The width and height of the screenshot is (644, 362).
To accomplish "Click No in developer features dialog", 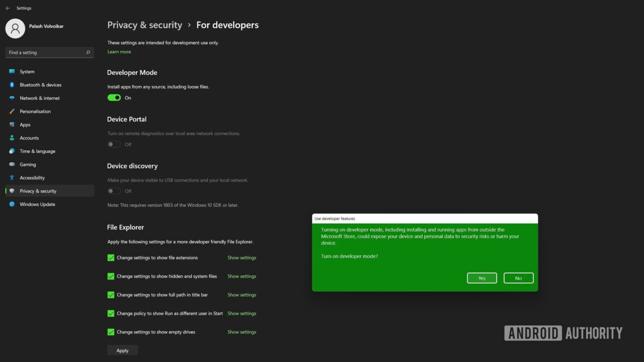I will pyautogui.click(x=518, y=278).
